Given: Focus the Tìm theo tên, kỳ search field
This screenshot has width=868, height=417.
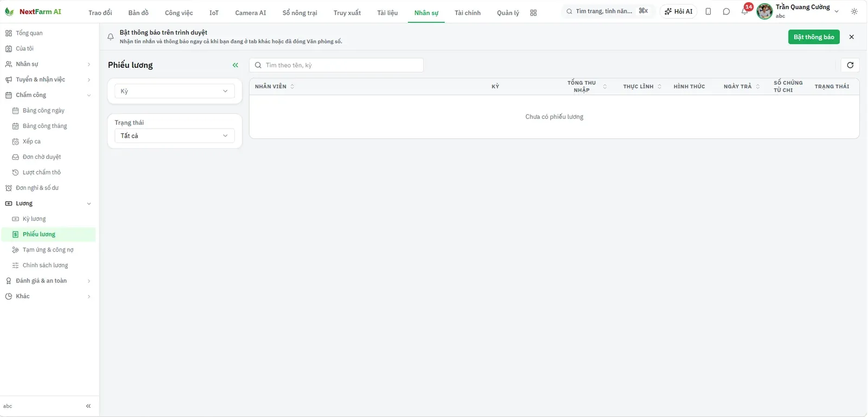Looking at the screenshot, I should click(336, 65).
